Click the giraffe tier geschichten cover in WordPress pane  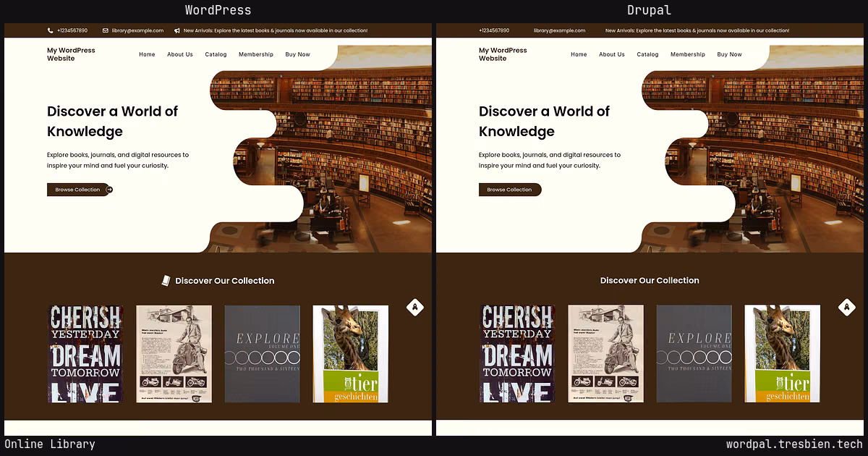pyautogui.click(x=351, y=354)
